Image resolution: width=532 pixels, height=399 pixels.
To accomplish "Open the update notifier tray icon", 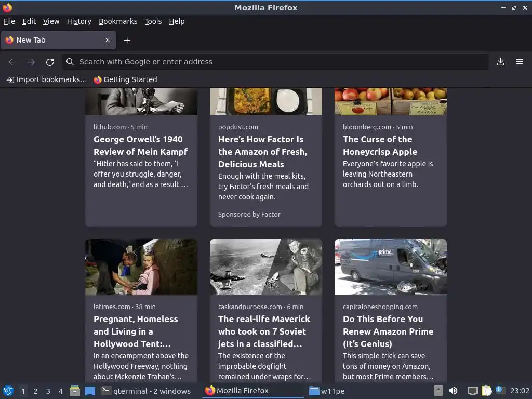I will [499, 390].
